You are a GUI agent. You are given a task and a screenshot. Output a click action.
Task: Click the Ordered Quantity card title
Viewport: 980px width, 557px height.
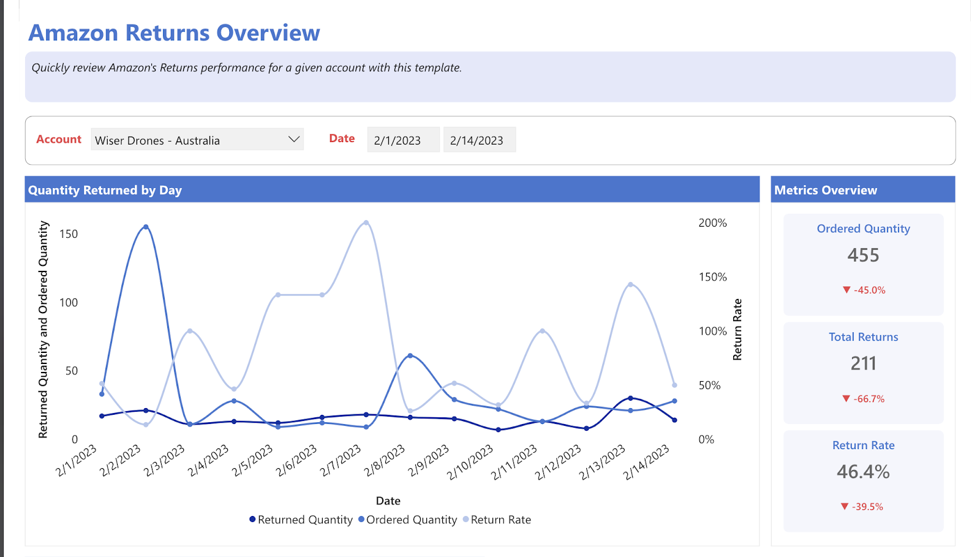pos(864,229)
